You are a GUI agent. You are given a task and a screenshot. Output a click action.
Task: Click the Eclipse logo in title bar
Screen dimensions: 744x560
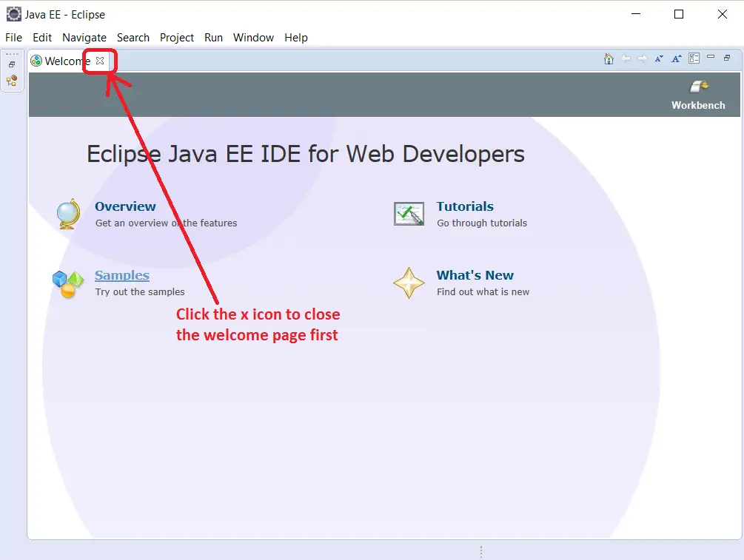click(x=14, y=14)
